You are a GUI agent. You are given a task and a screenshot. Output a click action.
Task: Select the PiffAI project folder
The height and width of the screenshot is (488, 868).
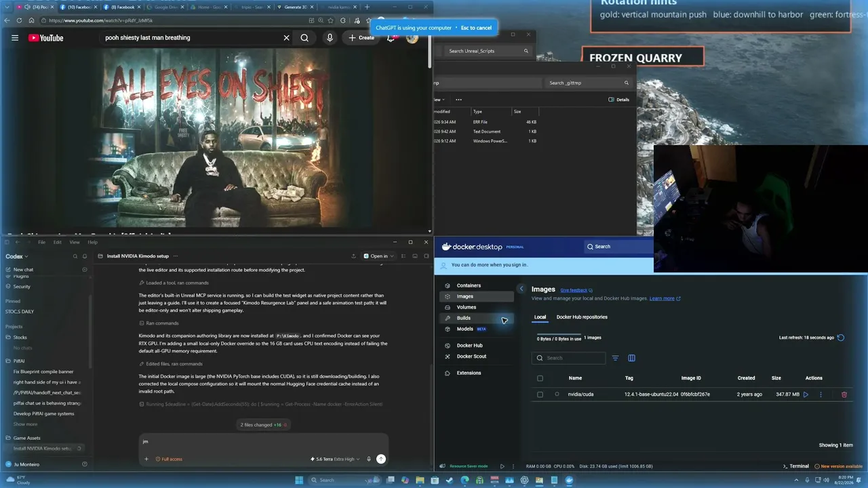click(x=19, y=361)
